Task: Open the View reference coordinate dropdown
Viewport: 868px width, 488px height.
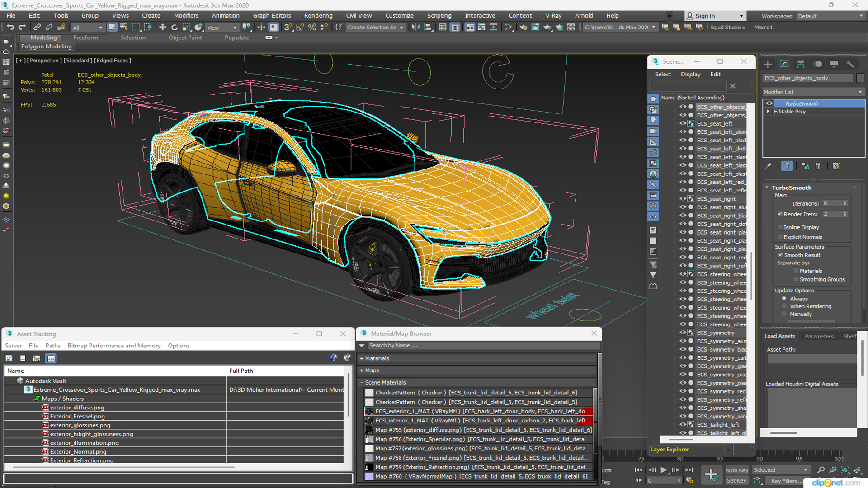Action: click(x=222, y=28)
